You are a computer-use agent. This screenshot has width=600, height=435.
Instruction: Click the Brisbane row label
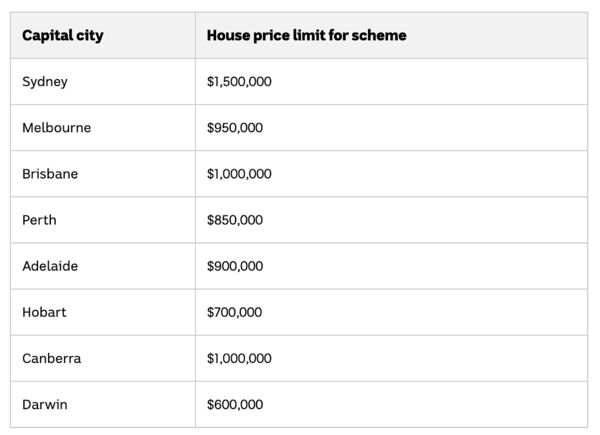tap(50, 174)
